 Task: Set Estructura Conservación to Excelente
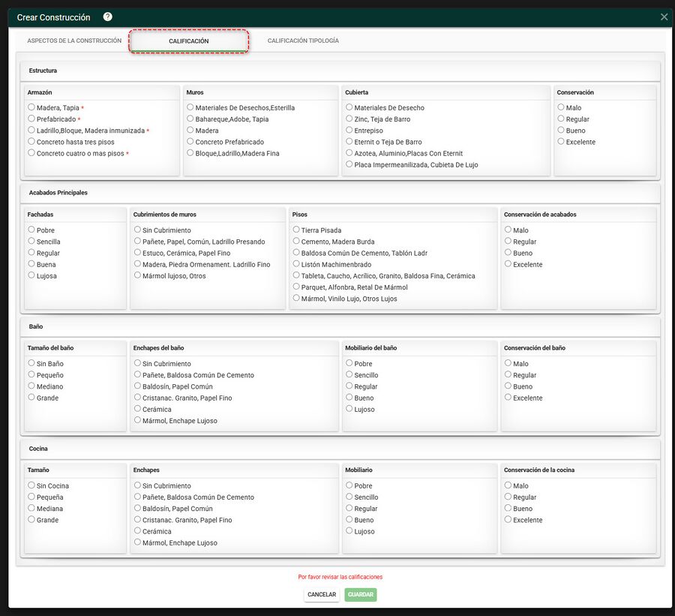click(561, 141)
